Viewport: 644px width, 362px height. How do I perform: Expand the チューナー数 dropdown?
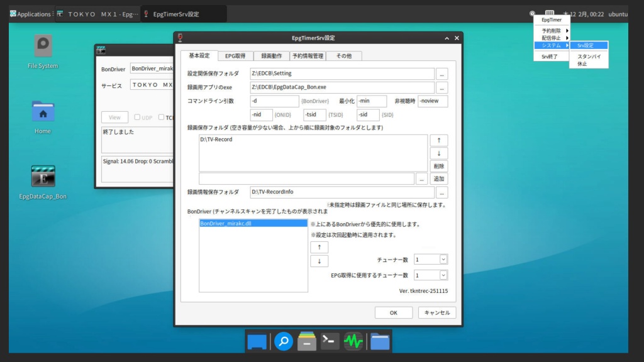443,259
